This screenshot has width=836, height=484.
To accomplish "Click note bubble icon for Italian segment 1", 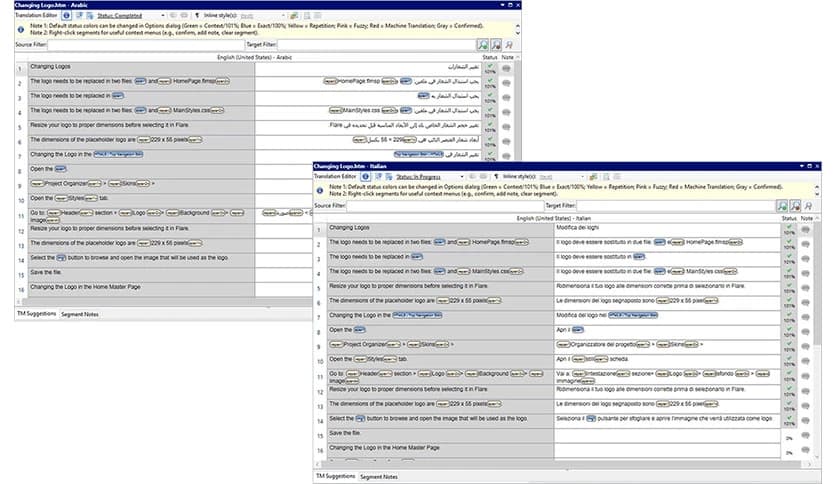I will (x=807, y=228).
